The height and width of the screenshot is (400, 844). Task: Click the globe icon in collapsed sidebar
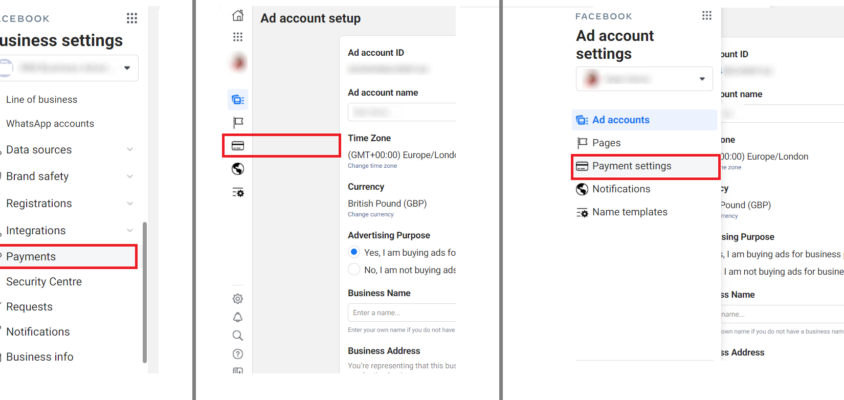[x=238, y=169]
